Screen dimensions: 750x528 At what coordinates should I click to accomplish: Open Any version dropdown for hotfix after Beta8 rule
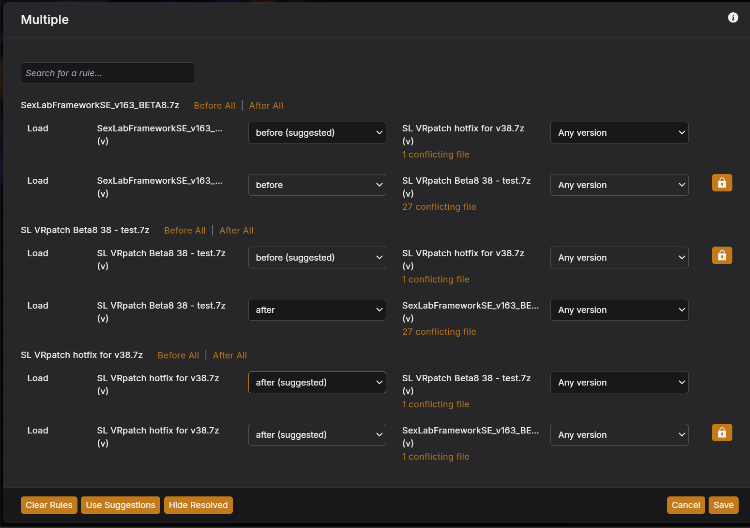[619, 382]
